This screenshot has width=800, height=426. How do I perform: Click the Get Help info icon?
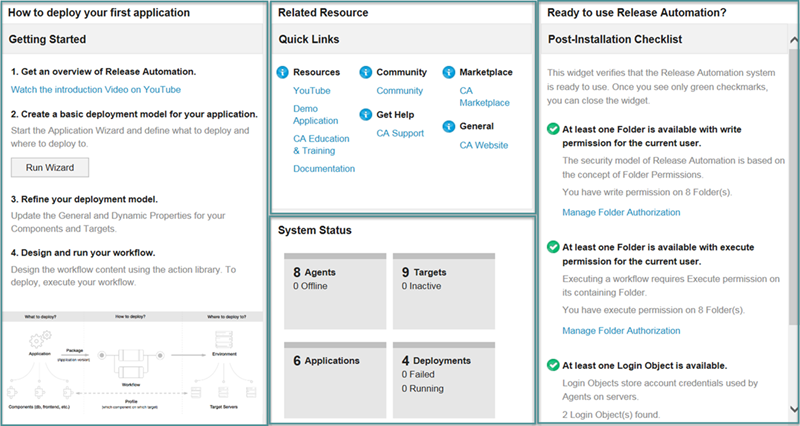[365, 115]
